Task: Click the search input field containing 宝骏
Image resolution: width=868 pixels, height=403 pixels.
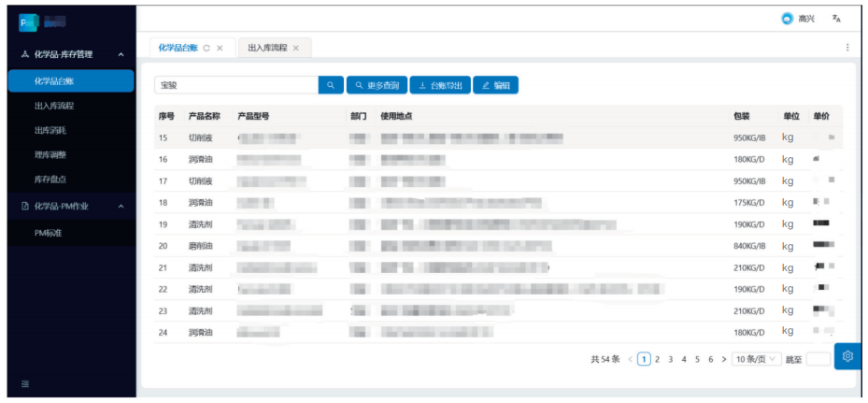Action: click(235, 85)
